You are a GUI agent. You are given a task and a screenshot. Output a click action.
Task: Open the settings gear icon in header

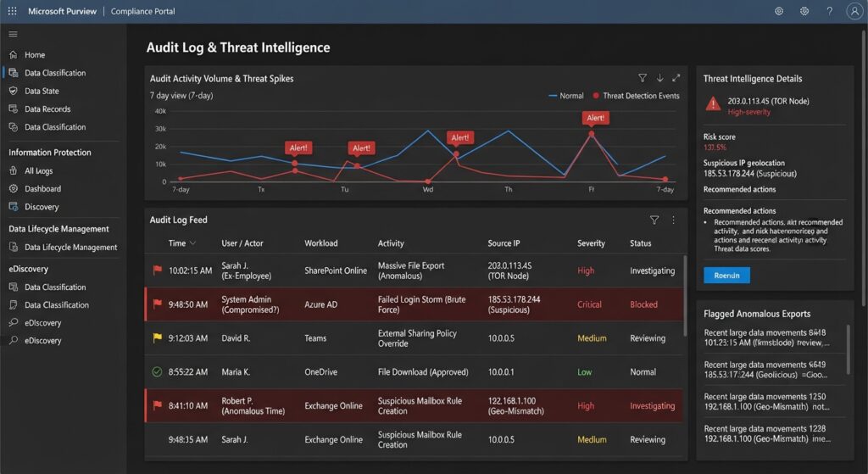[x=804, y=11]
